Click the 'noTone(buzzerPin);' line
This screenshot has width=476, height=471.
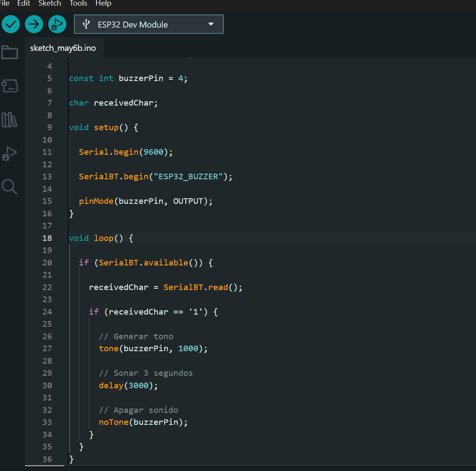(143, 422)
